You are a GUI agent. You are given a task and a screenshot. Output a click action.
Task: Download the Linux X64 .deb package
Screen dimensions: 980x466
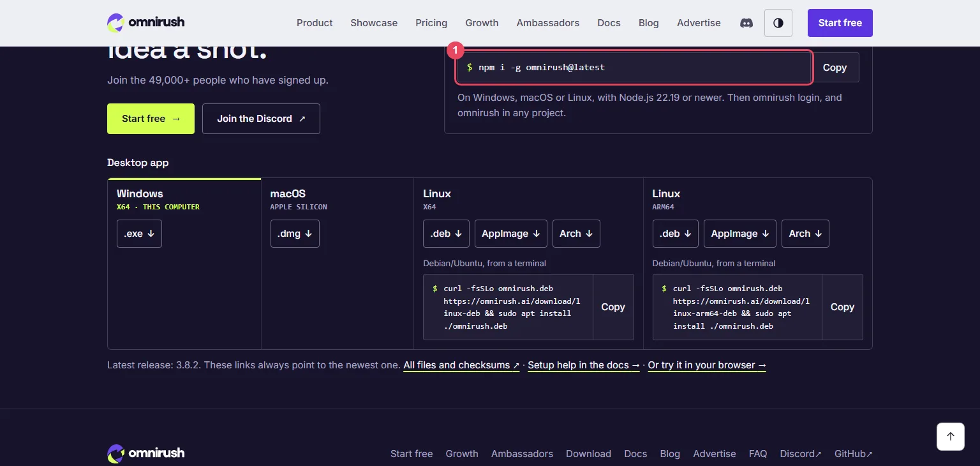point(446,234)
